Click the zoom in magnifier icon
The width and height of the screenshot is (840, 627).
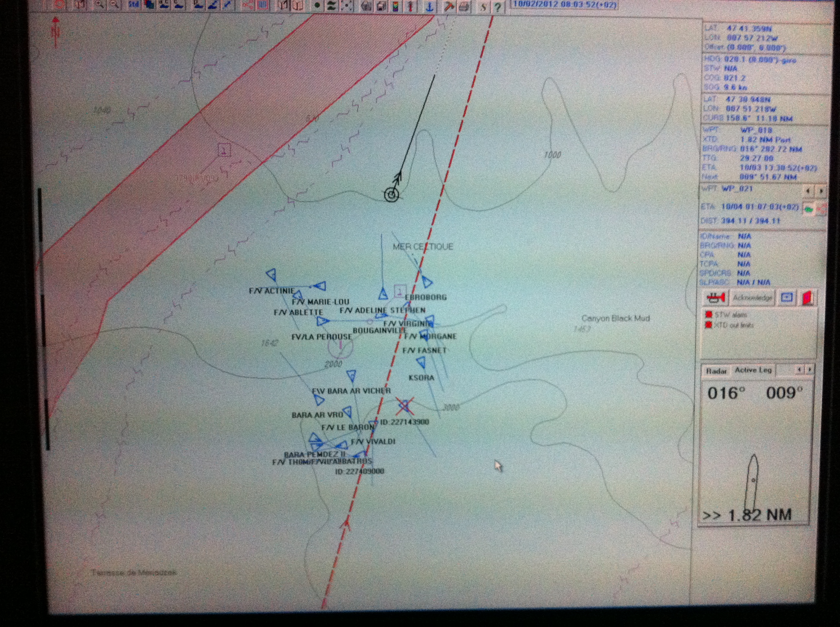(x=99, y=5)
